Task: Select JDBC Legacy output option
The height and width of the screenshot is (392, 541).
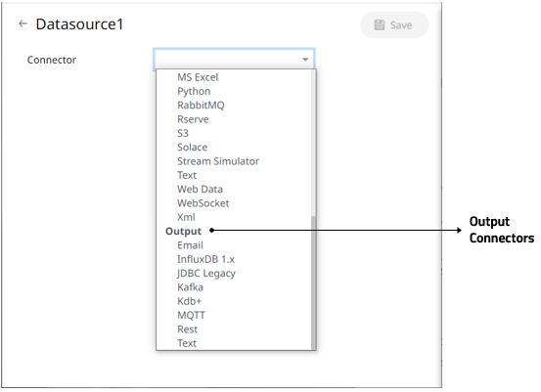Action: click(206, 274)
